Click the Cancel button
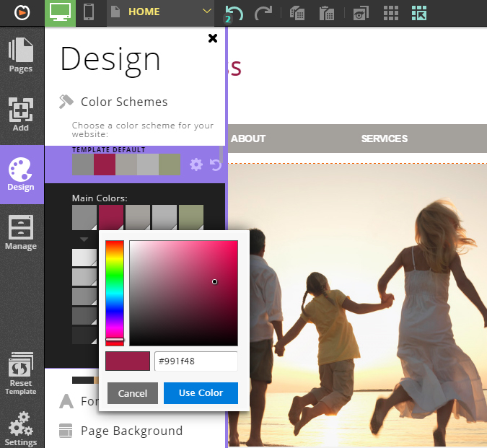 [133, 393]
